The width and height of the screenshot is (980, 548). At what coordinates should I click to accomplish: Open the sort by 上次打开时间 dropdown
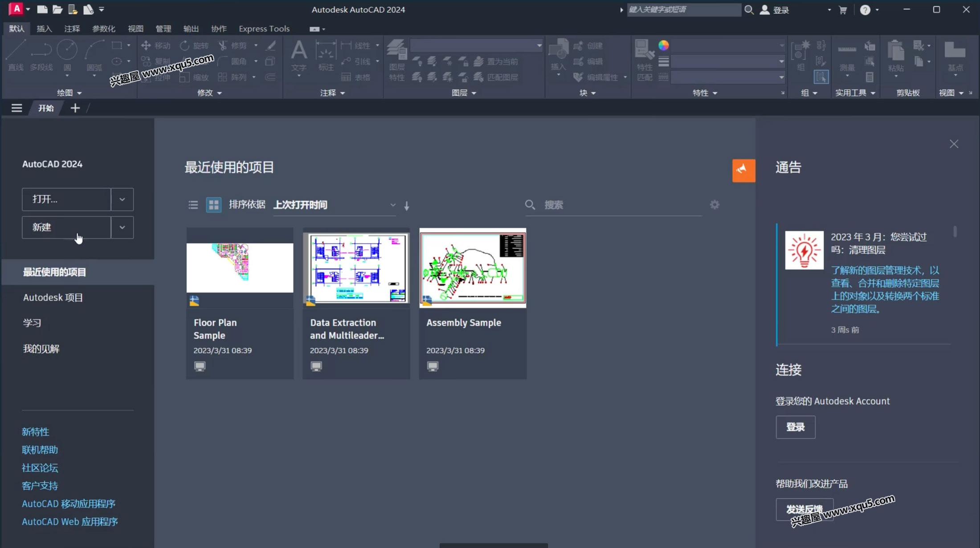[x=334, y=205]
